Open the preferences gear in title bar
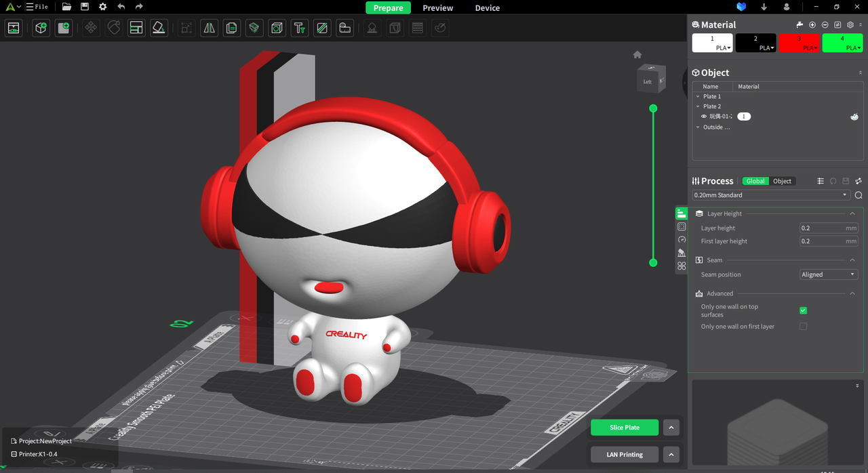Screen dimensions: 868x473 click(102, 7)
